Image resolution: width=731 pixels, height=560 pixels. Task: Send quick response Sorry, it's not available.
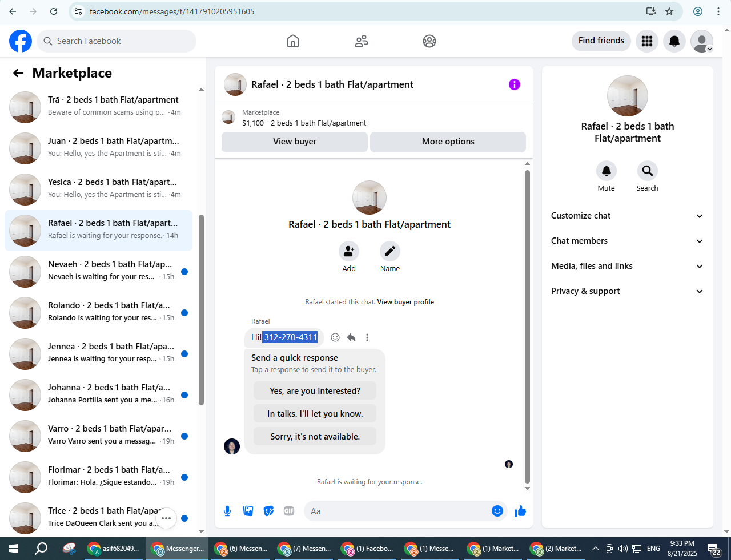coord(315,437)
